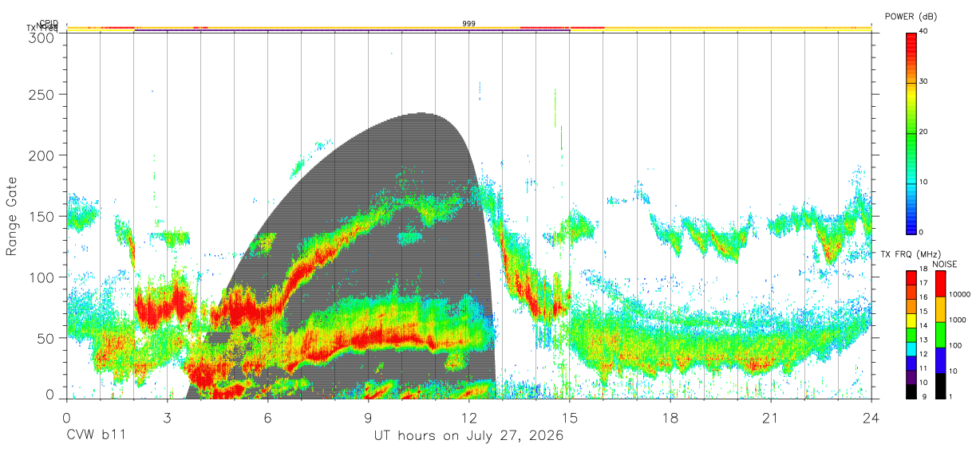Viewport: 980px width, 452px height.
Task: Pick the black 9-10 MHz TX FRQ swatch
Action: point(911,391)
